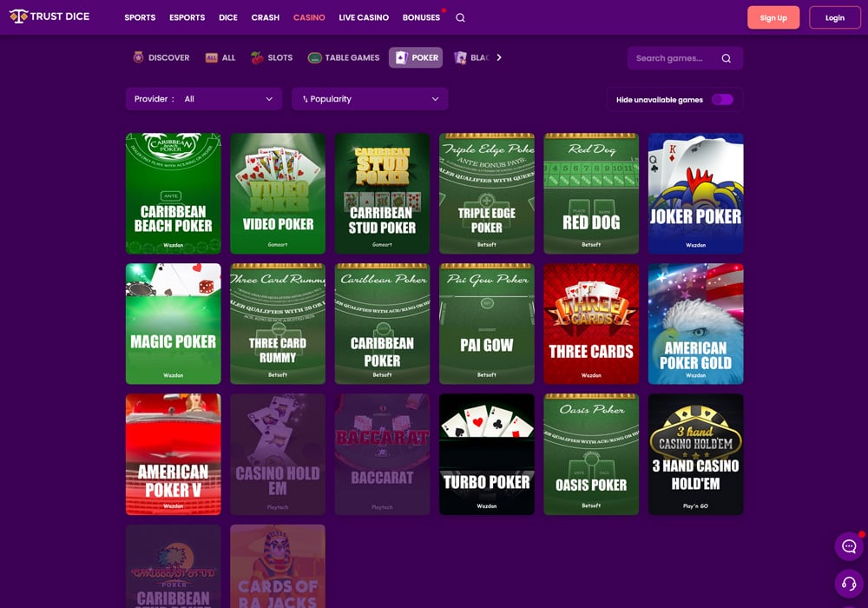Open the headset support icon

pos(849,584)
